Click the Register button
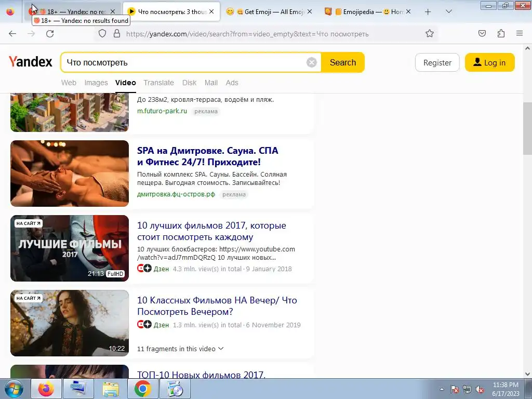This screenshot has height=399, width=532. pyautogui.click(x=437, y=62)
